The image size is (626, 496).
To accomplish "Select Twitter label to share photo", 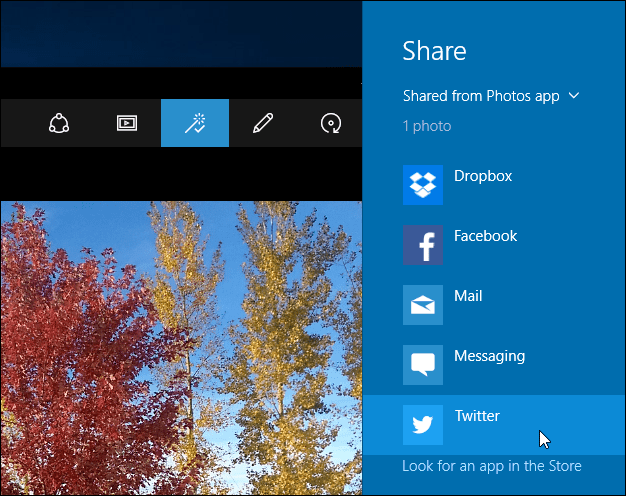I will (x=477, y=416).
